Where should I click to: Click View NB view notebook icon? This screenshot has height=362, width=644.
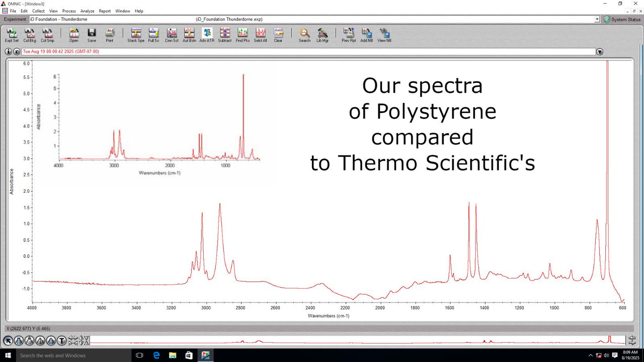[x=385, y=35]
